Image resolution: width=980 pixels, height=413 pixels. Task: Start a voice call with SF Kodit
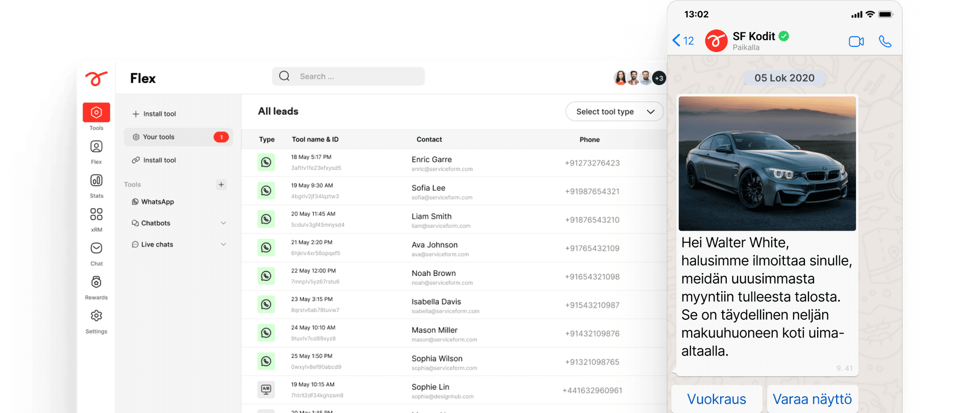point(885,41)
